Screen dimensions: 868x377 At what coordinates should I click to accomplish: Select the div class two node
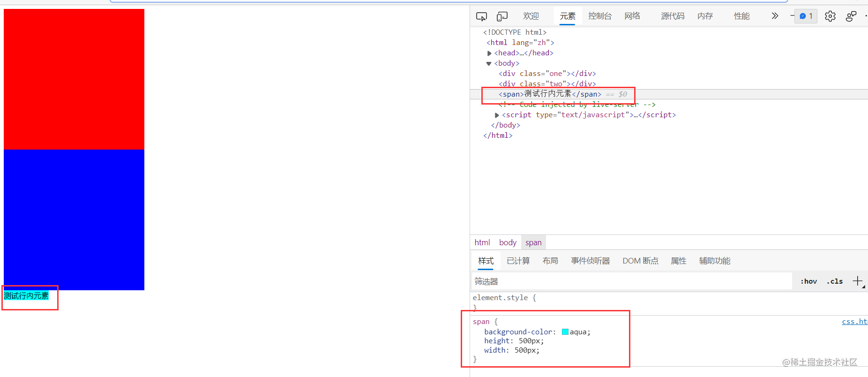point(547,84)
